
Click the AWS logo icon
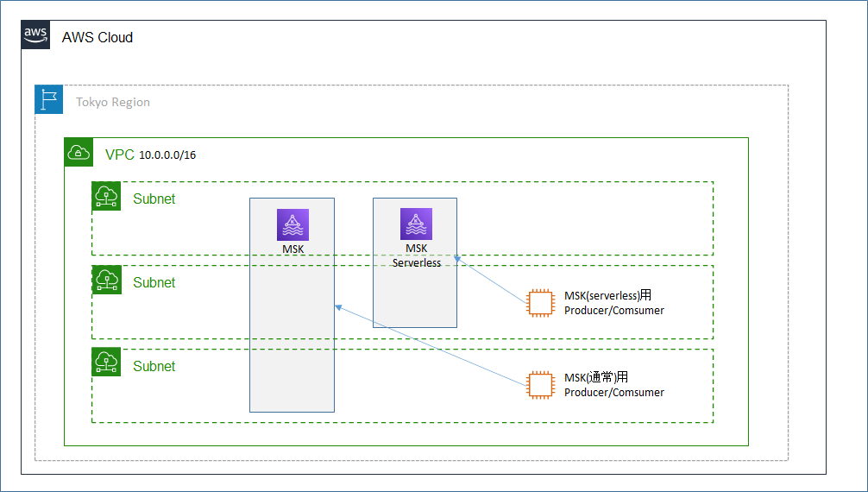click(35, 35)
